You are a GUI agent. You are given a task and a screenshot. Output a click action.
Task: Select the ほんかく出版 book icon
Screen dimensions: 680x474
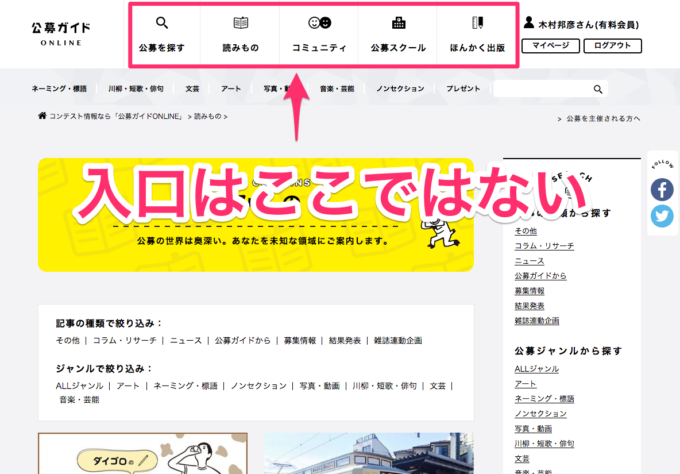[477, 23]
